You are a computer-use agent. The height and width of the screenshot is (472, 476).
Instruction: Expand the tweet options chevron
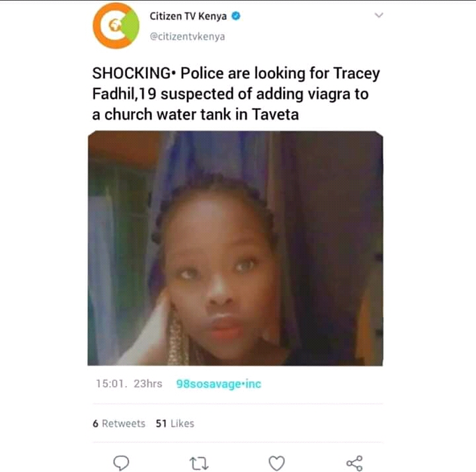[379, 16]
